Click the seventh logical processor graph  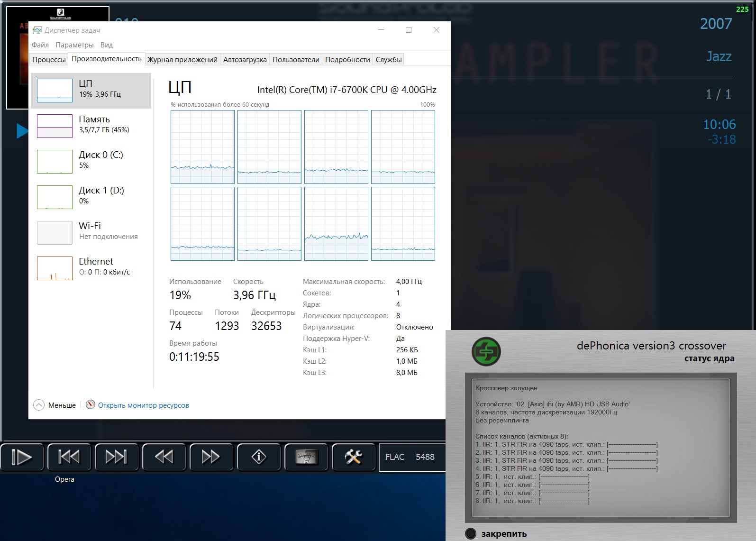336,224
